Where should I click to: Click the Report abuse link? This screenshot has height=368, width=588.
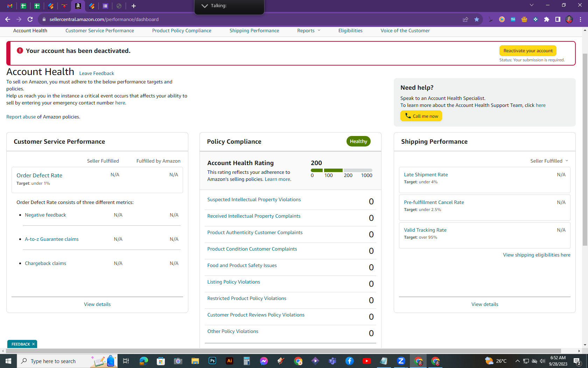(21, 117)
